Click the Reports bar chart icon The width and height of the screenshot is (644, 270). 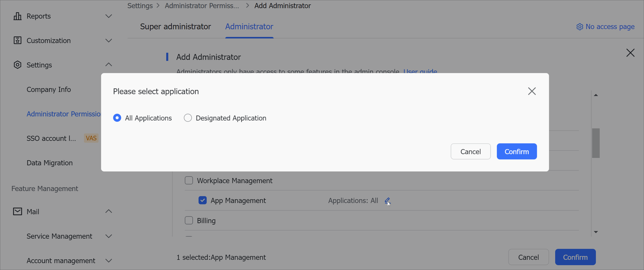pos(17,16)
